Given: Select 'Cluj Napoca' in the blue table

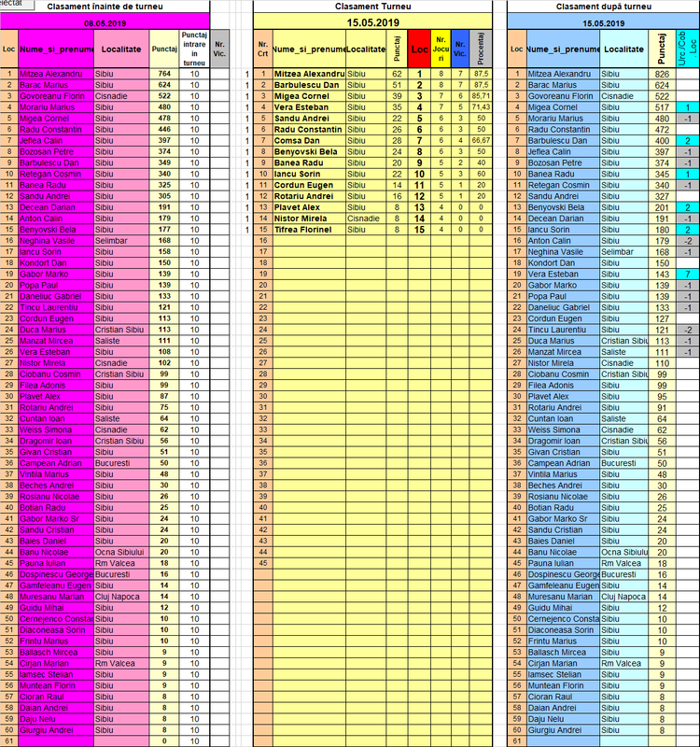Looking at the screenshot, I should click(x=623, y=597).
